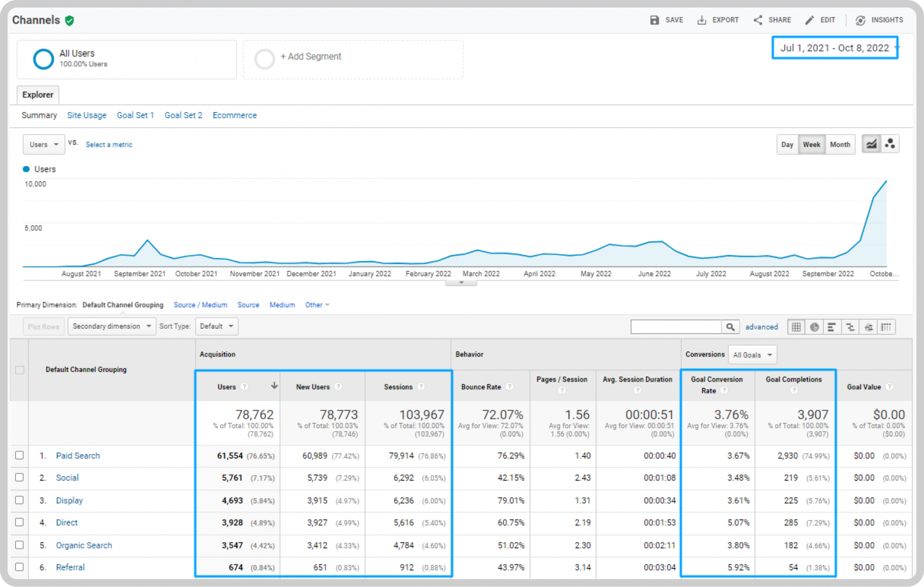Check the Display row checkbox
The image size is (924, 587).
(x=20, y=500)
